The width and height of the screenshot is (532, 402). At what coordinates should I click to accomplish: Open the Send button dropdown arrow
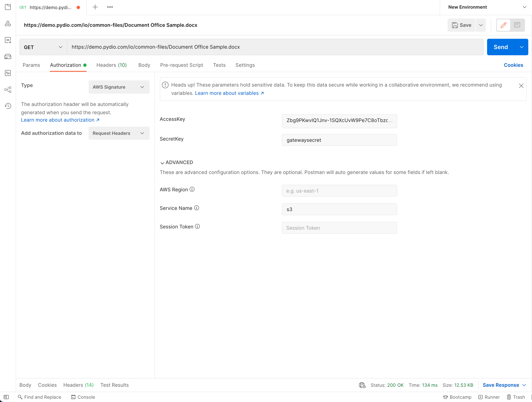[x=521, y=47]
